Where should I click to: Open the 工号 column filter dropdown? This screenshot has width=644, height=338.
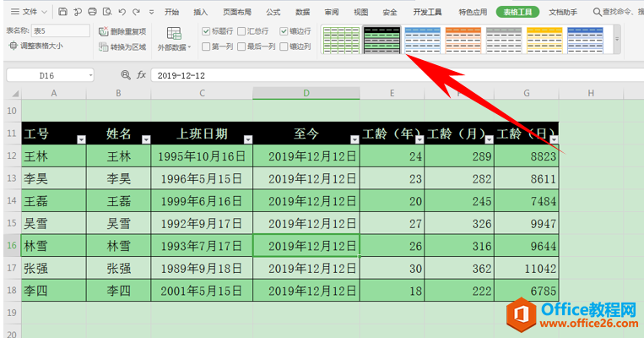click(x=81, y=139)
